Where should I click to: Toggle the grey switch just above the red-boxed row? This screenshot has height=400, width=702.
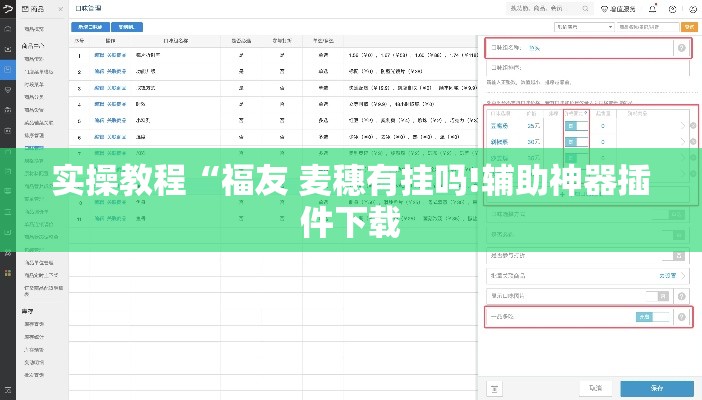coord(657,296)
